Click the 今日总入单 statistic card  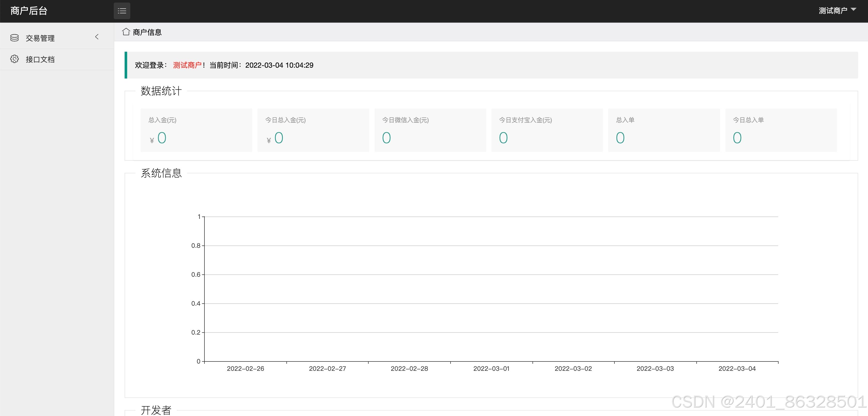781,130
